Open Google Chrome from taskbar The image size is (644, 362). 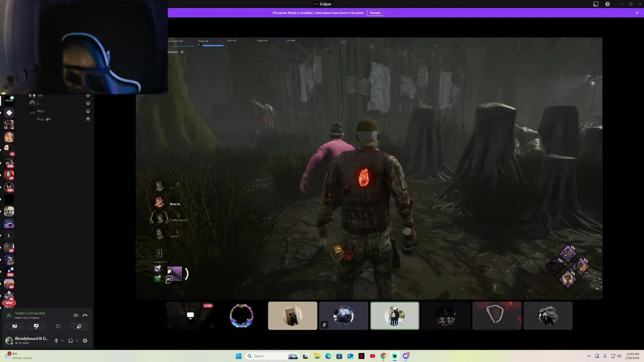pos(383,356)
